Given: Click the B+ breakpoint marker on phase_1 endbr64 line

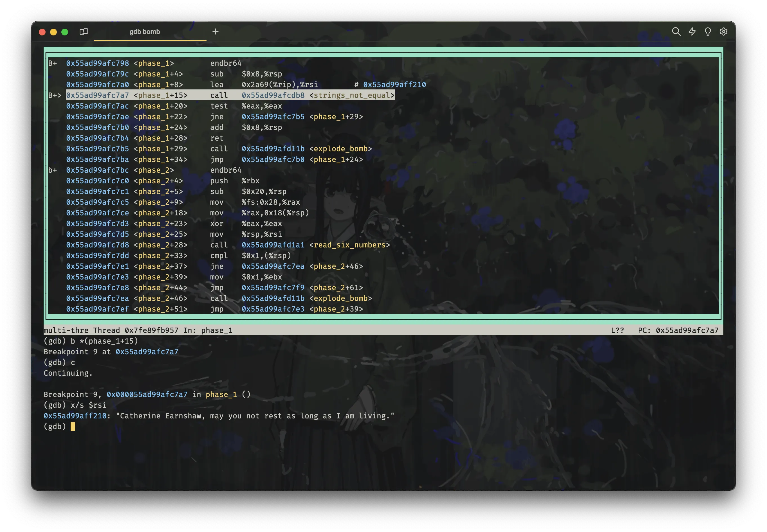Looking at the screenshot, I should (53, 63).
